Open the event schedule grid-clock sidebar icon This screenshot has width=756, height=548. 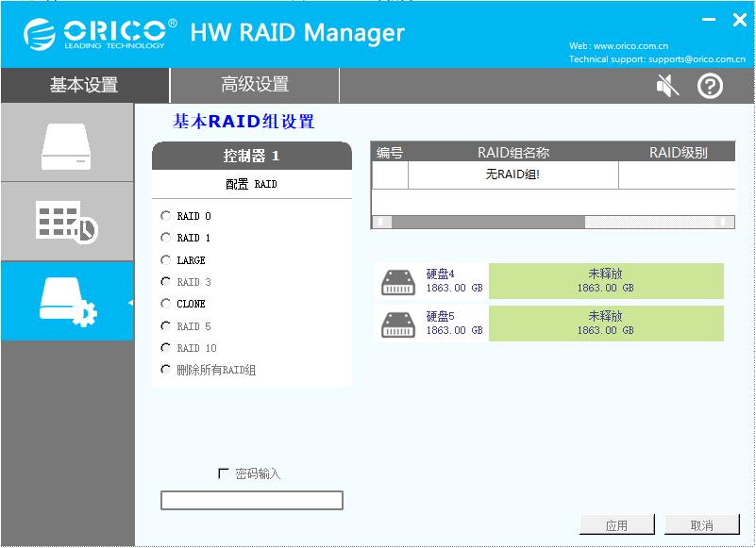(66, 222)
